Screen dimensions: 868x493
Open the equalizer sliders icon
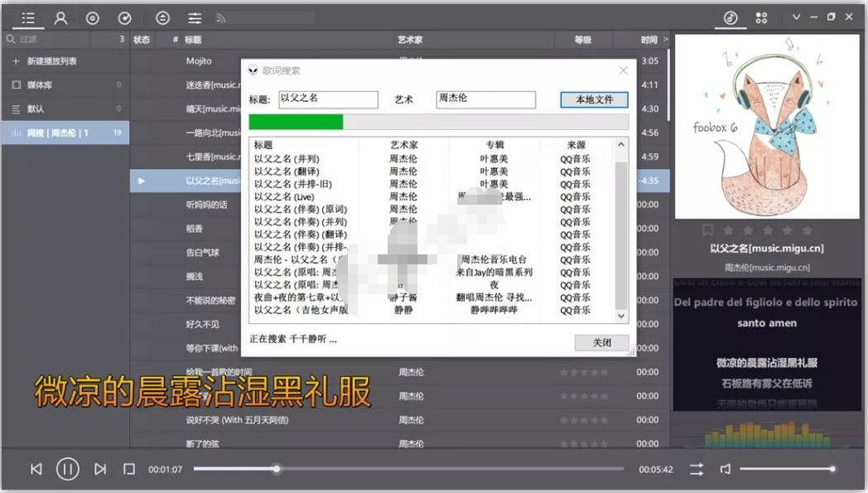point(195,17)
